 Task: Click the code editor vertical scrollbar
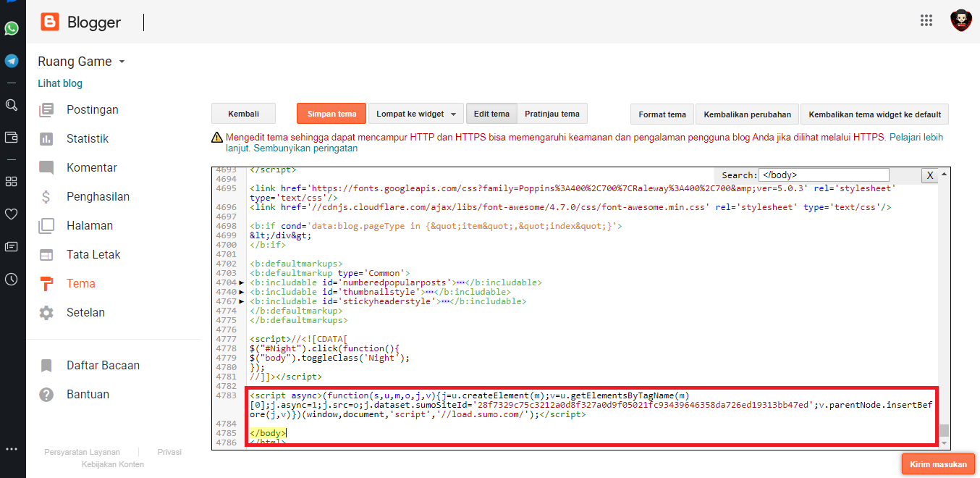click(944, 432)
